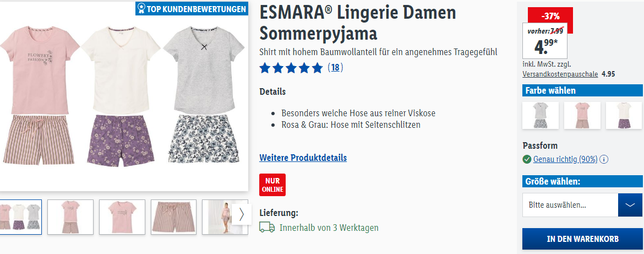The width and height of the screenshot is (644, 254).
Task: Open the Größe wählen dropdown arrow
Action: (x=630, y=204)
